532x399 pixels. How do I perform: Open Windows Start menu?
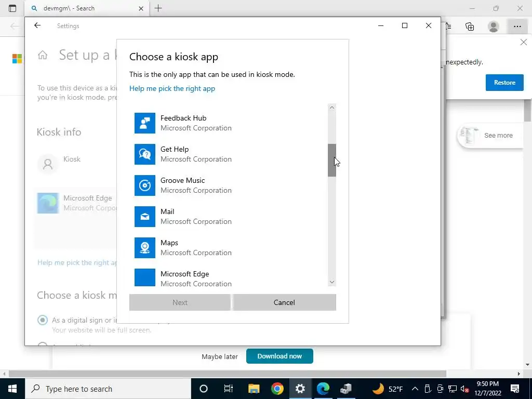(x=12, y=389)
